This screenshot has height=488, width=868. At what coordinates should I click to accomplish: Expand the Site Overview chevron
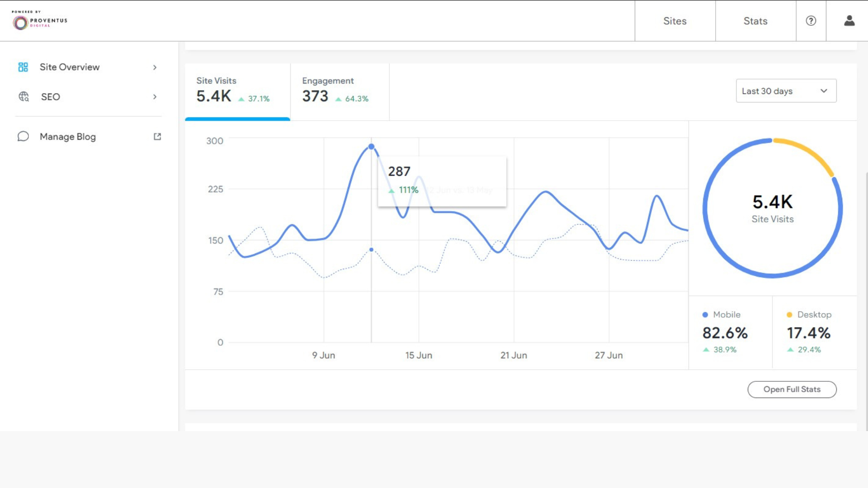click(155, 67)
